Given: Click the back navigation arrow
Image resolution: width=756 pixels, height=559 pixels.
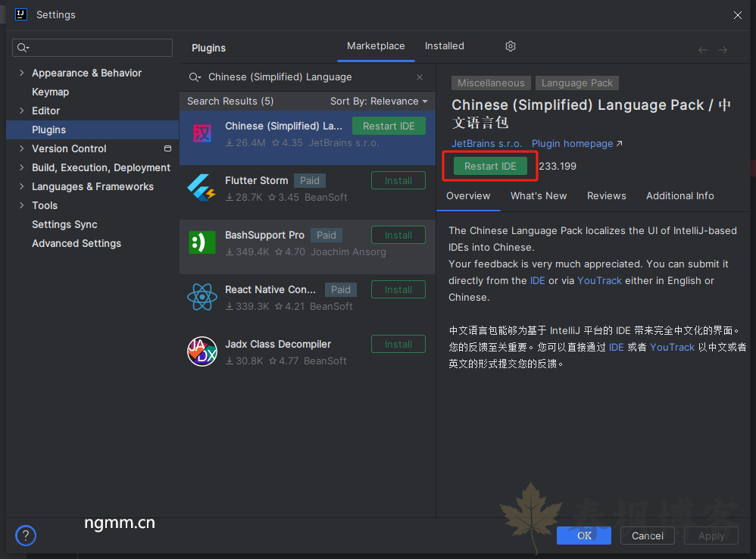Looking at the screenshot, I should coord(703,50).
